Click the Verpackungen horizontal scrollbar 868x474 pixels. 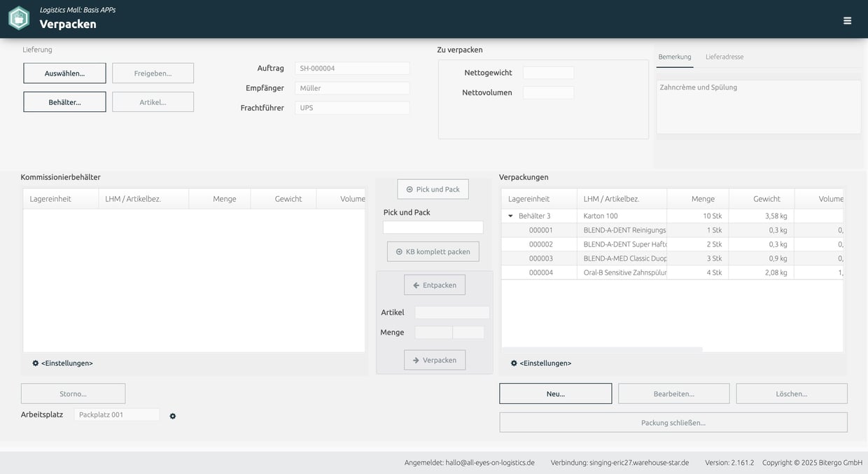tap(603, 349)
